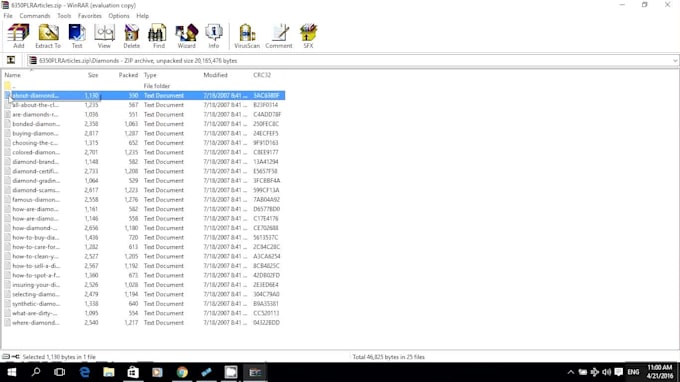Run the Test archive tool
The width and height of the screenshot is (680, 382).
pyautogui.click(x=77, y=36)
